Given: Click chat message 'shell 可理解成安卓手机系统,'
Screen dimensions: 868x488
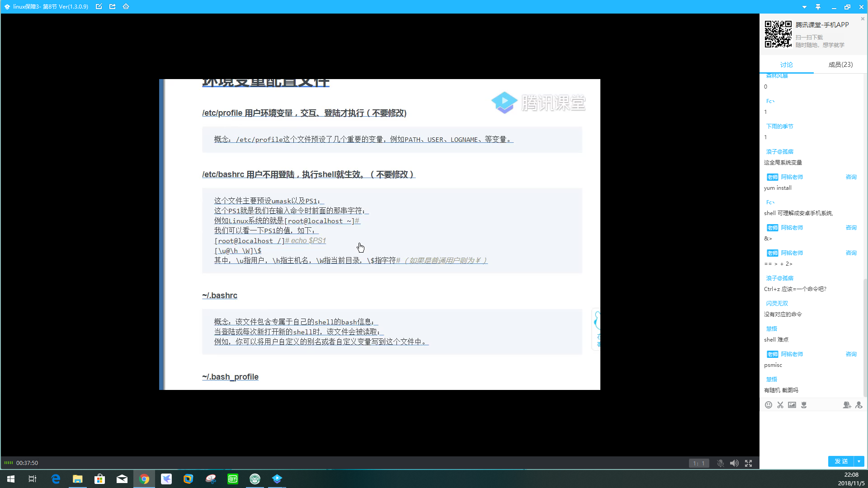Looking at the screenshot, I should coord(798,213).
